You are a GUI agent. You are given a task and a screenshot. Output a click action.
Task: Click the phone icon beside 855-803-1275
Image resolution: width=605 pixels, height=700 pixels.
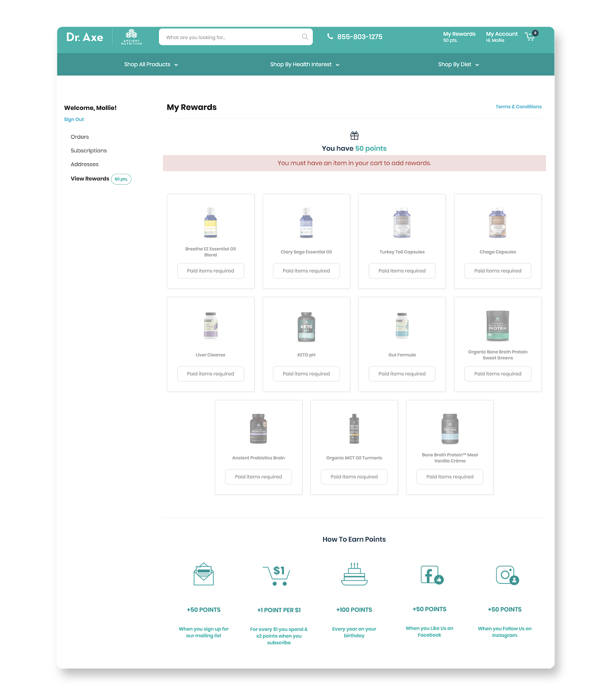click(330, 36)
